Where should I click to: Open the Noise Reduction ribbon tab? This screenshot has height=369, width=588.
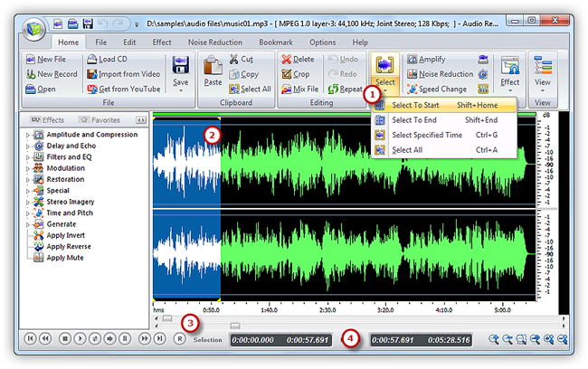[x=215, y=43]
